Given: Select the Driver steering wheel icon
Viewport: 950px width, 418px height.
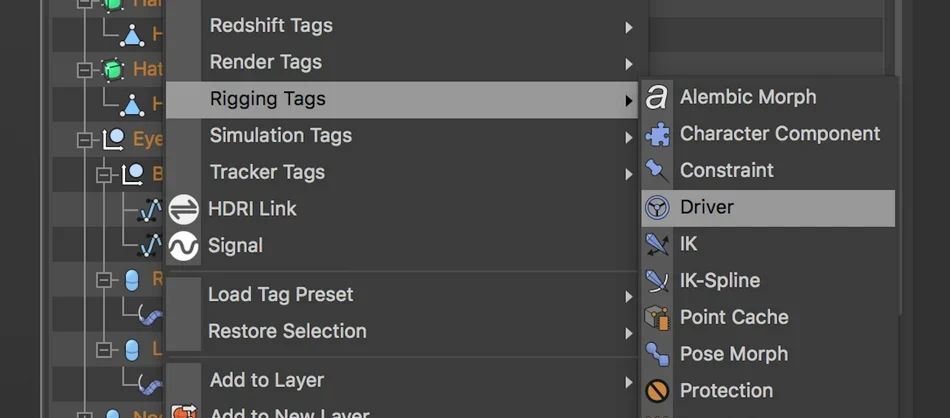Looking at the screenshot, I should click(x=657, y=208).
